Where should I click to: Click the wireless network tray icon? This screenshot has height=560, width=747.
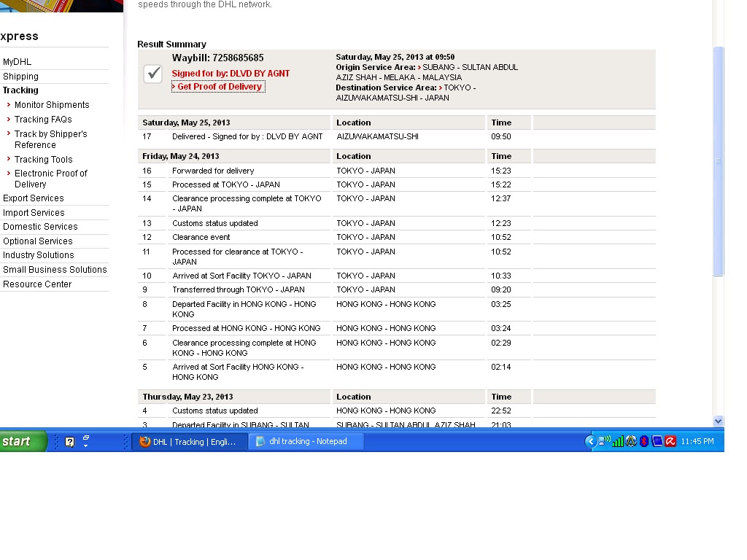coord(604,441)
